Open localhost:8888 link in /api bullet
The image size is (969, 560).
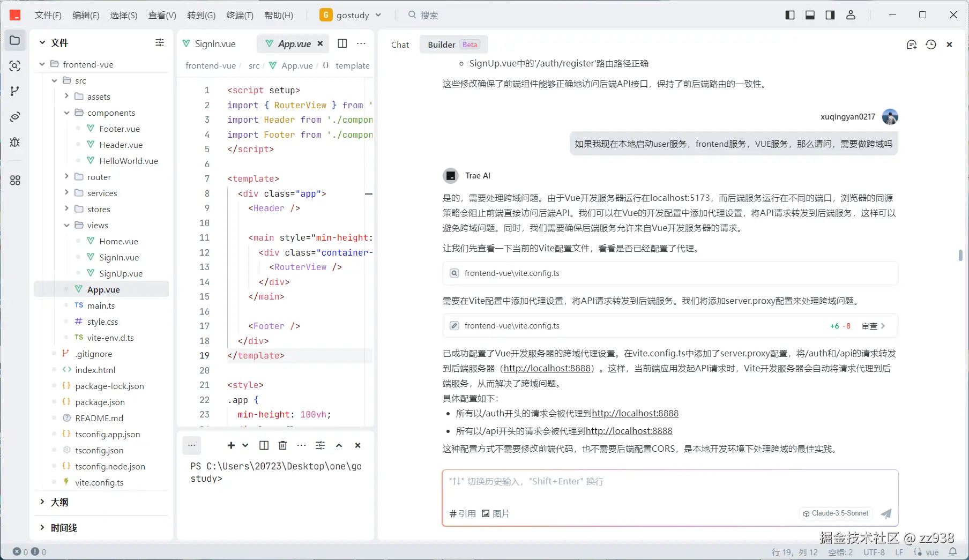pyautogui.click(x=629, y=431)
